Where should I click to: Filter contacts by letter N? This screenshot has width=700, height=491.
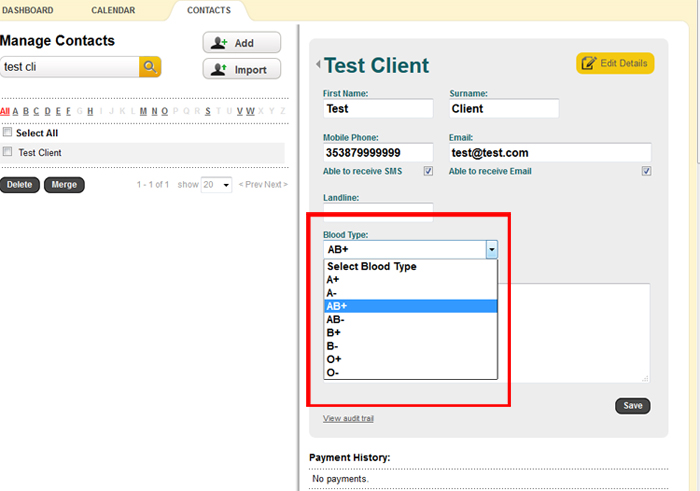coord(154,111)
